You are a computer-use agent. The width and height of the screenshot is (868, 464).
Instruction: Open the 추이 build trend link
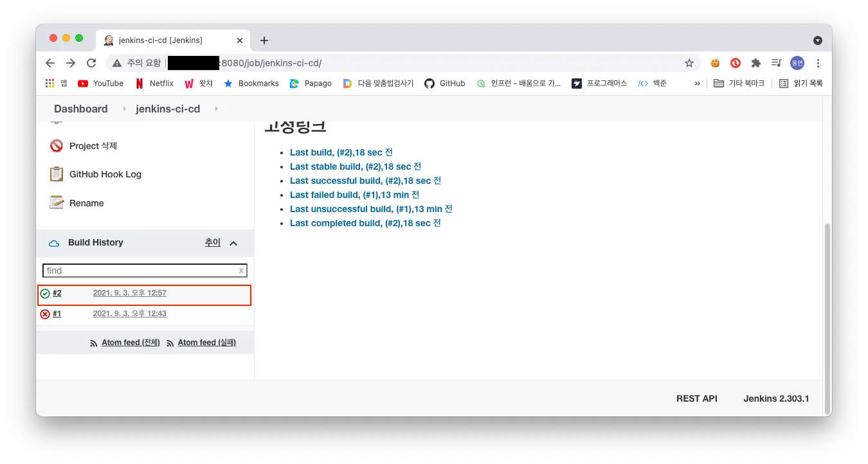coord(213,242)
